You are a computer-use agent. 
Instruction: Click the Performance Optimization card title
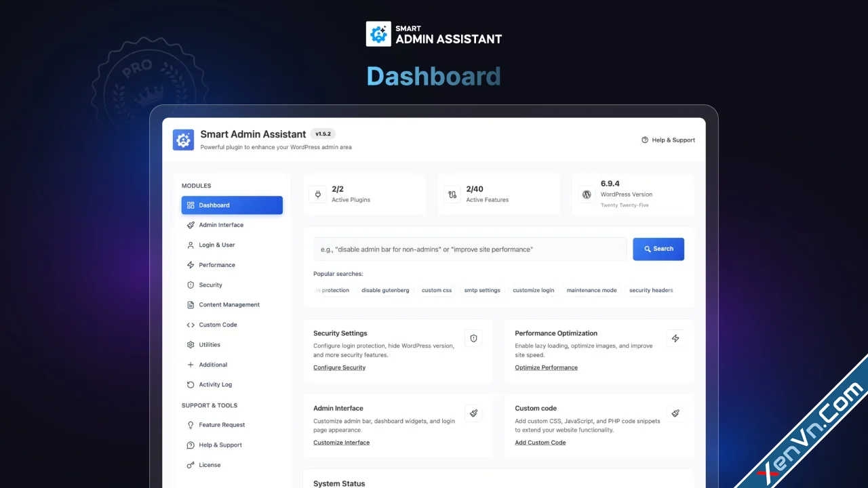coord(556,333)
